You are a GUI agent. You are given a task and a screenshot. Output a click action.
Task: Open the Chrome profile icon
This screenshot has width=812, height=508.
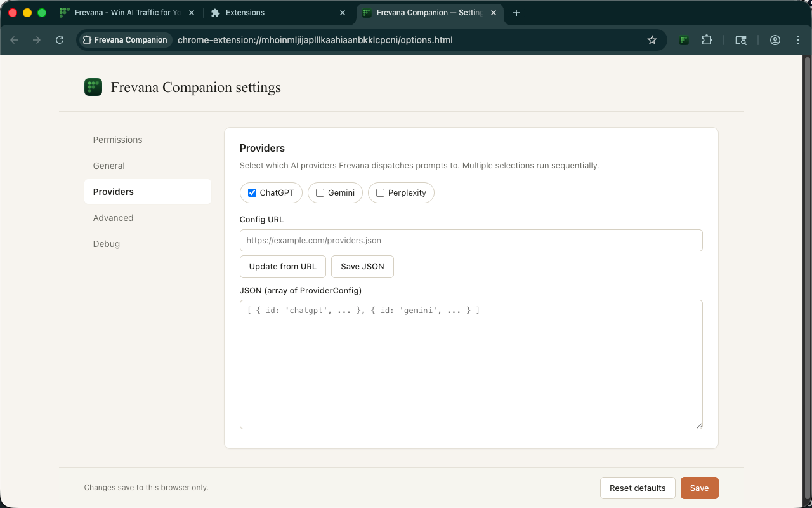coord(775,40)
